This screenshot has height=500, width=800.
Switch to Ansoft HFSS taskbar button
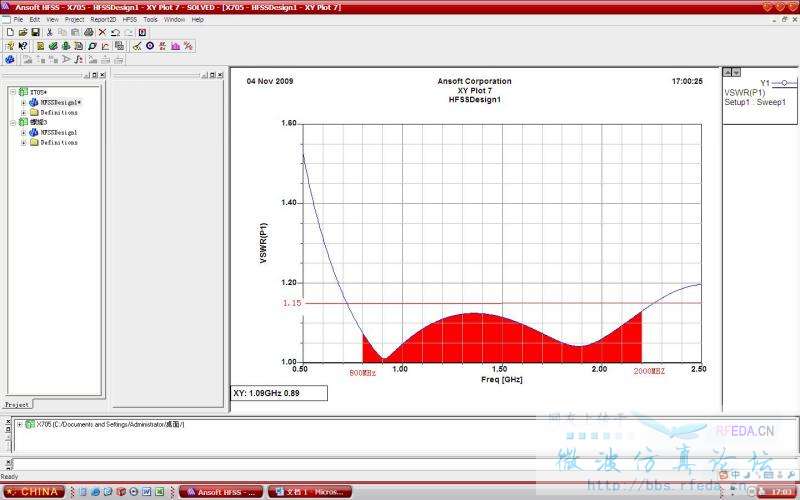pyautogui.click(x=221, y=492)
